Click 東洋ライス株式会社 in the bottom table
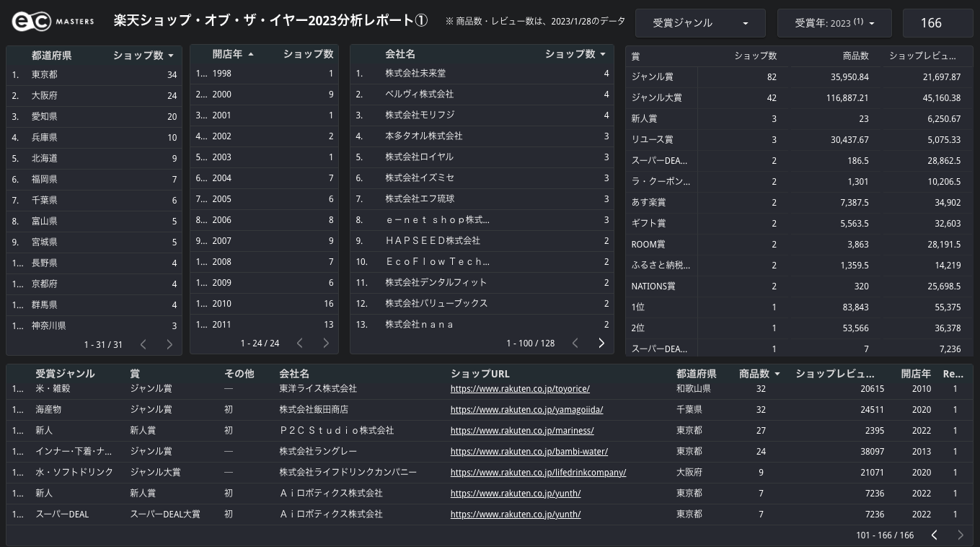980x547 pixels. (x=318, y=389)
